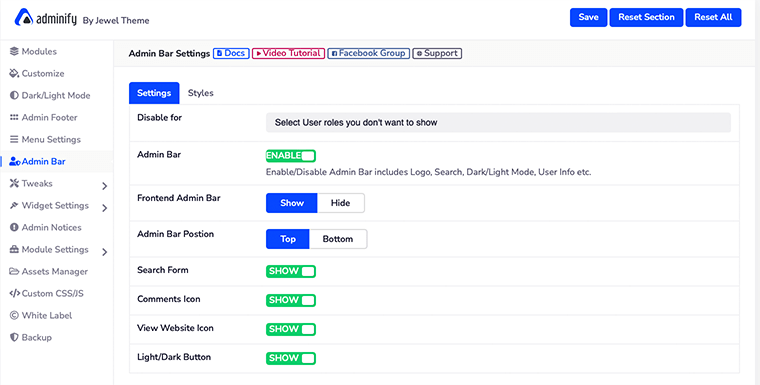Open the Video Tutorial link
Screen dimensions: 760x385
288,53
